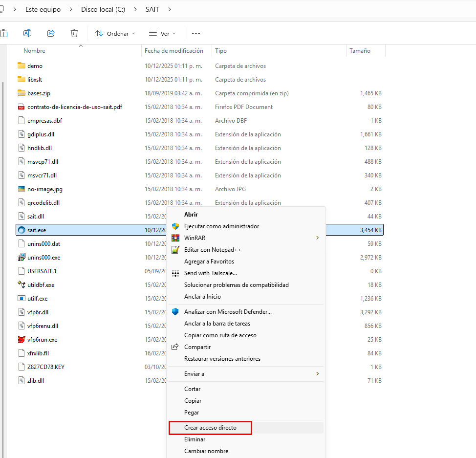476x458 pixels.
Task: Click the Delete trash icon in the toolbar
Action: (x=74, y=33)
